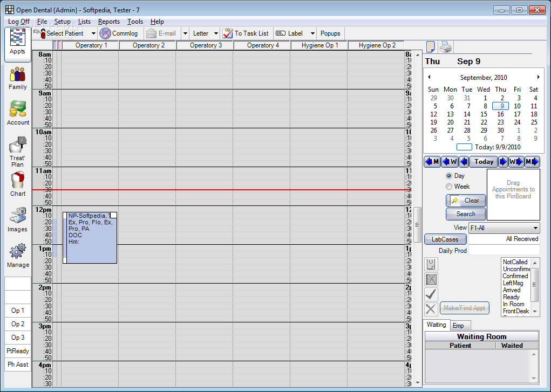This screenshot has height=392, width=551.
Task: Click the E-mail toolbar button
Action: [x=162, y=33]
